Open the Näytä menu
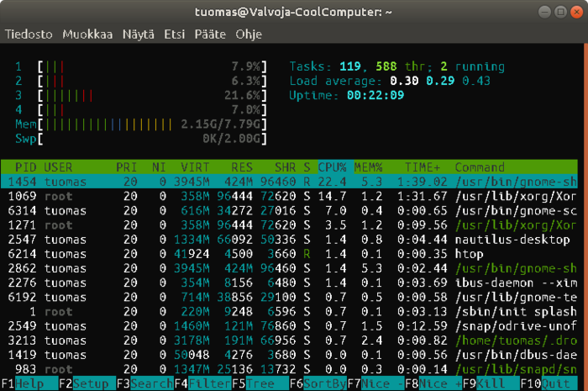The image size is (588, 391). pos(139,34)
